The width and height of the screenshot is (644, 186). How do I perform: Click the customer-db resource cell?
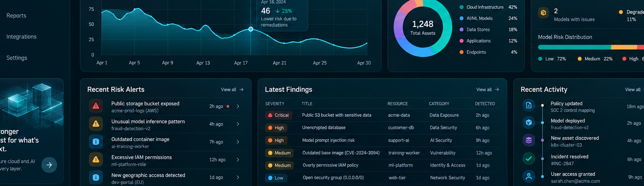click(401, 128)
